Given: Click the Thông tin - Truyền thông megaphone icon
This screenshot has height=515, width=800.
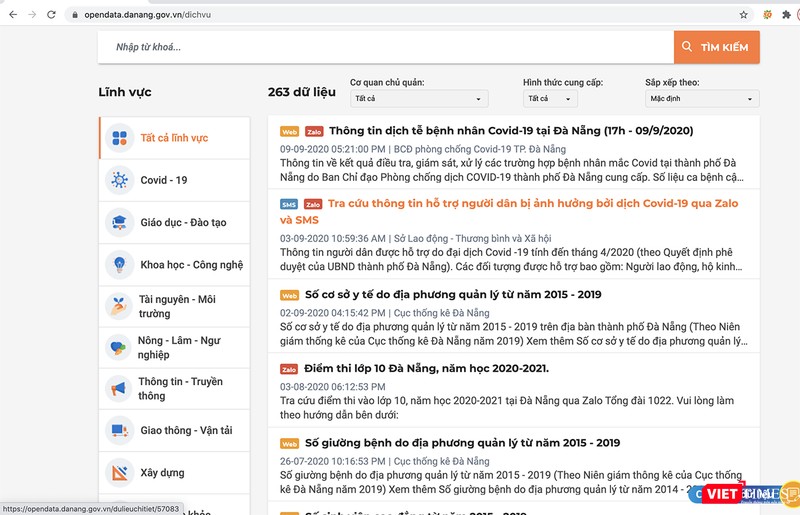Looking at the screenshot, I should pos(120,388).
